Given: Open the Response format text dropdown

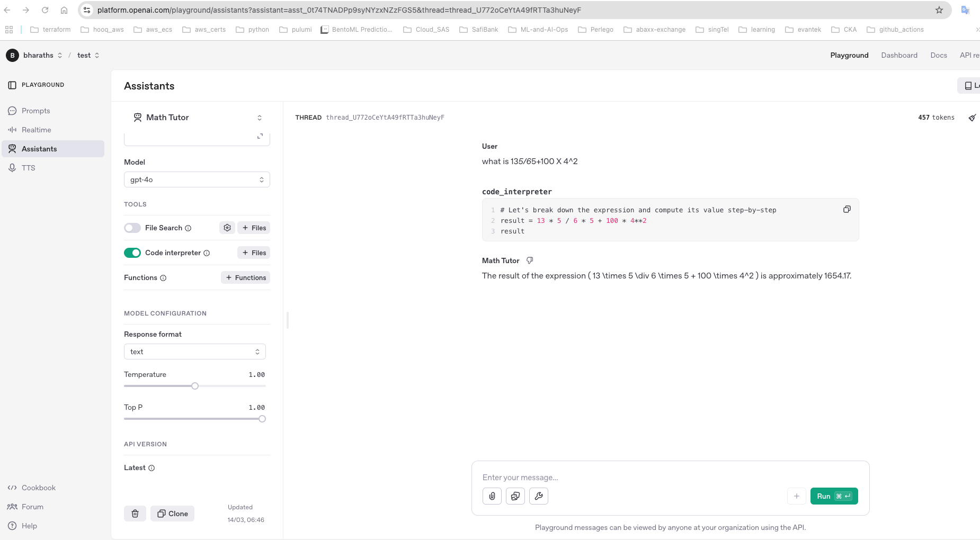Looking at the screenshot, I should [195, 352].
